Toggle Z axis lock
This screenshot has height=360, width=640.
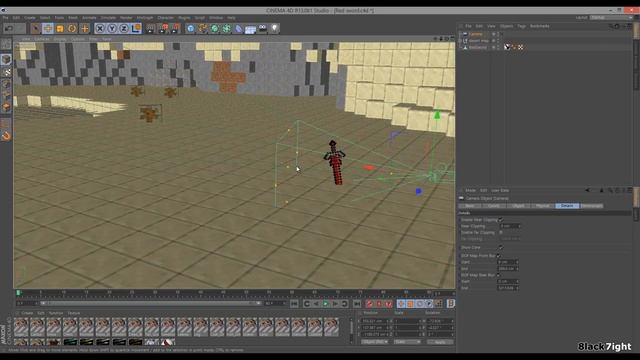pos(124,28)
